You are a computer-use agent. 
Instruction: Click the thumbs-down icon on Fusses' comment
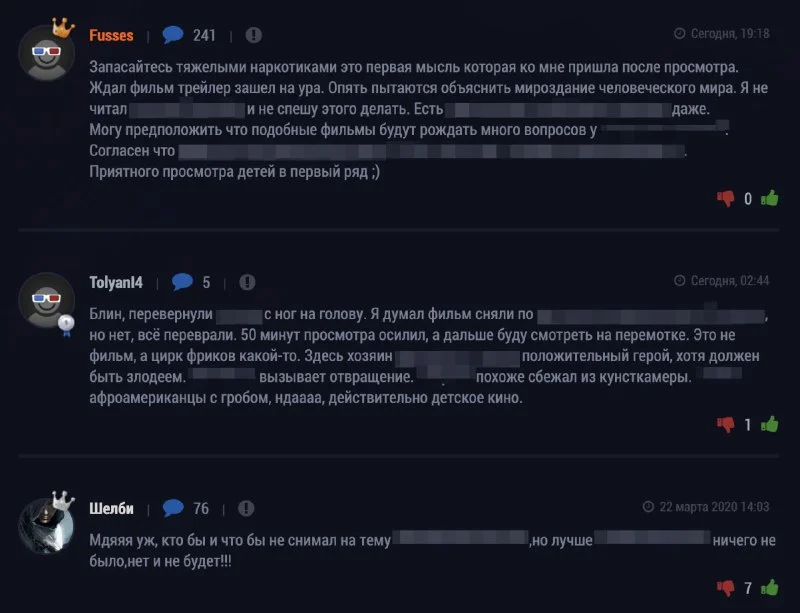tap(726, 198)
